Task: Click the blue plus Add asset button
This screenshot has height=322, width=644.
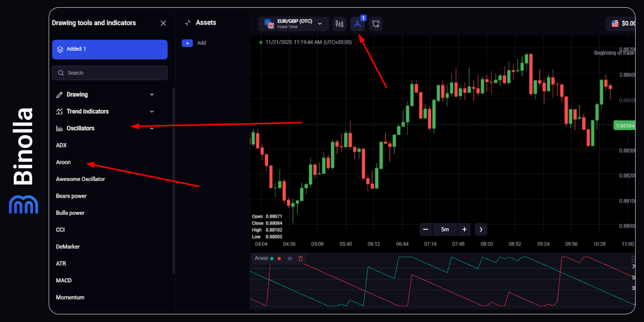Action: tap(187, 43)
